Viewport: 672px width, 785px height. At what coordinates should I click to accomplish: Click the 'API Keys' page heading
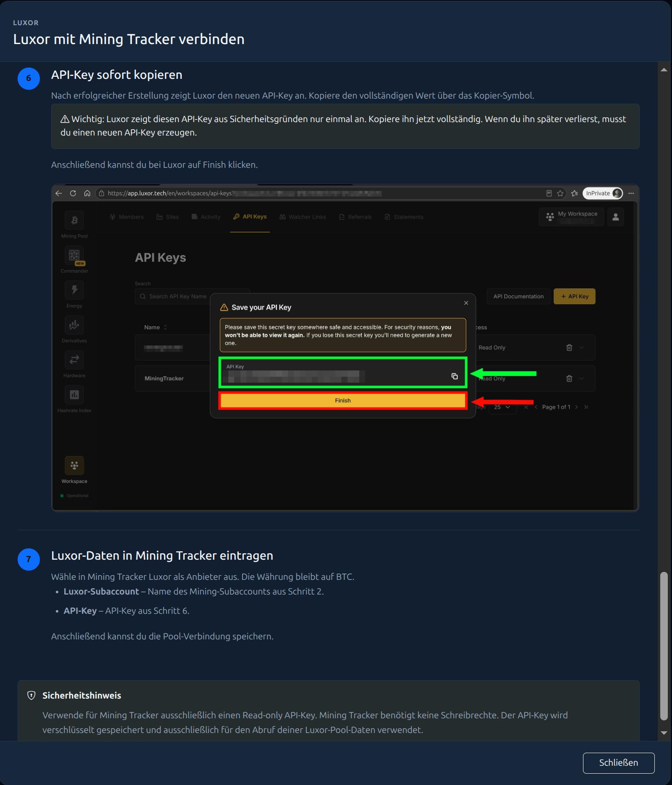point(160,258)
